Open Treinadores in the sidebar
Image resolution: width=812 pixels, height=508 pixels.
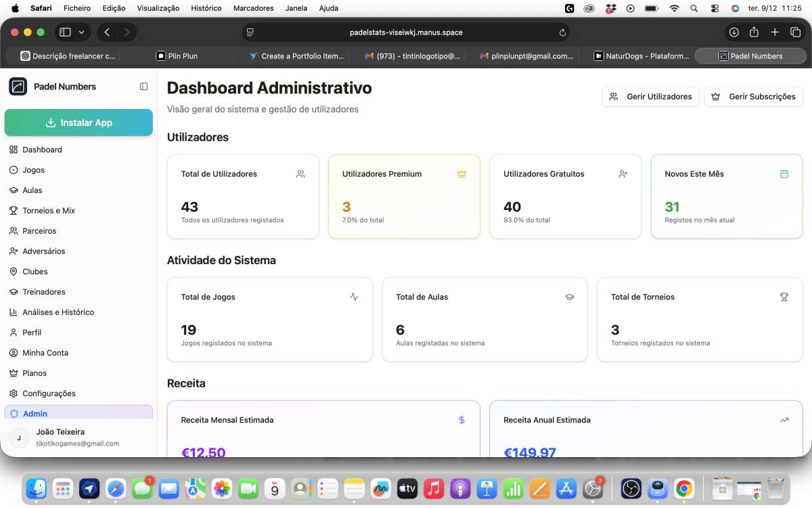click(78, 292)
